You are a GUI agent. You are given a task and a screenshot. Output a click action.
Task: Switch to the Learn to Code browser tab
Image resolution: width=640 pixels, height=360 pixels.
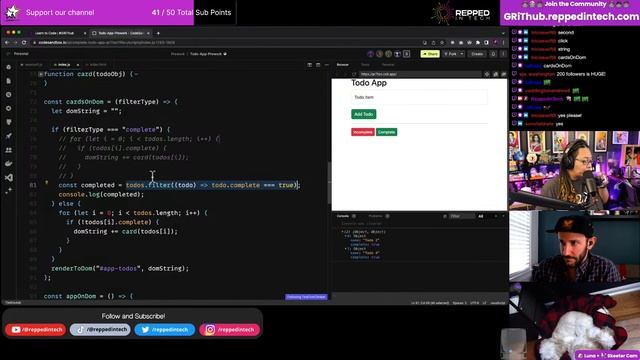coord(54,33)
